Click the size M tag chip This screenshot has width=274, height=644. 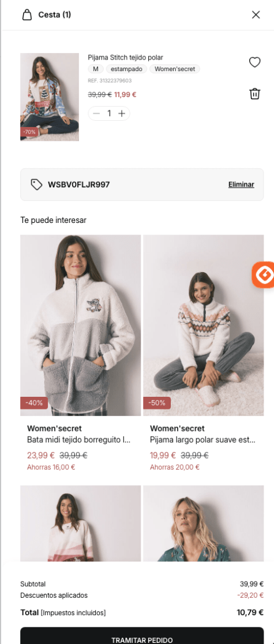96,69
